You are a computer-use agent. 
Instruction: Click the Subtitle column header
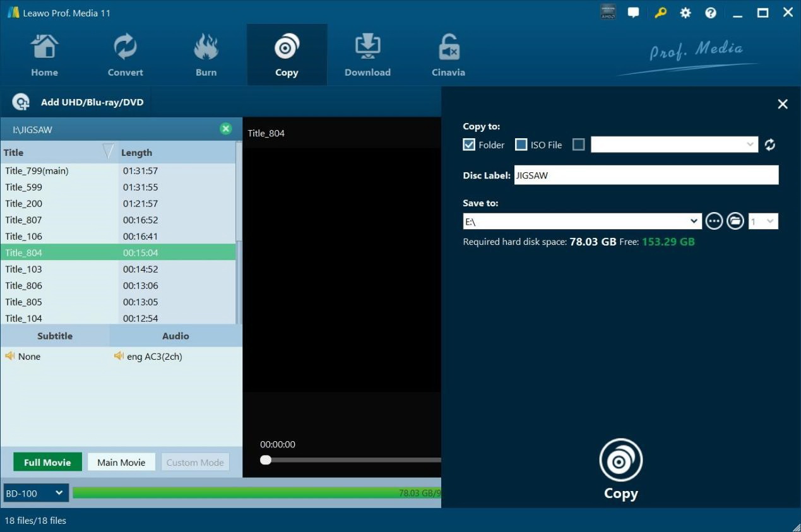pyautogui.click(x=55, y=336)
